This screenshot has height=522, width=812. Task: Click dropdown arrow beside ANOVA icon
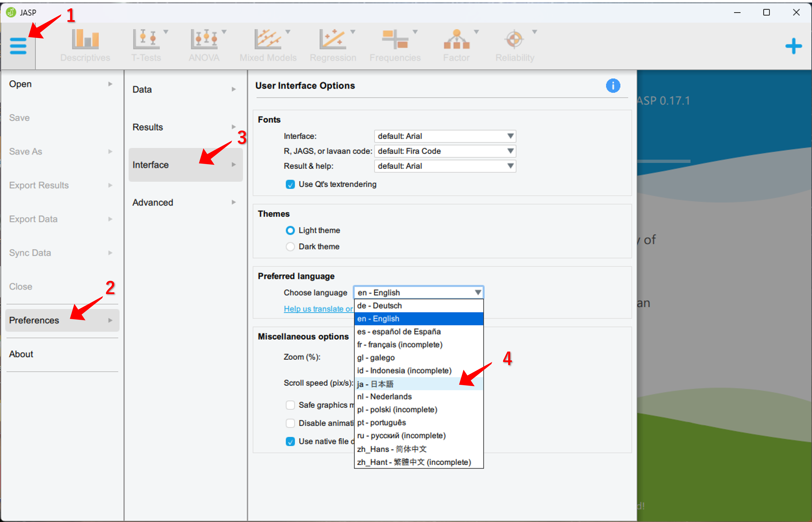(224, 32)
